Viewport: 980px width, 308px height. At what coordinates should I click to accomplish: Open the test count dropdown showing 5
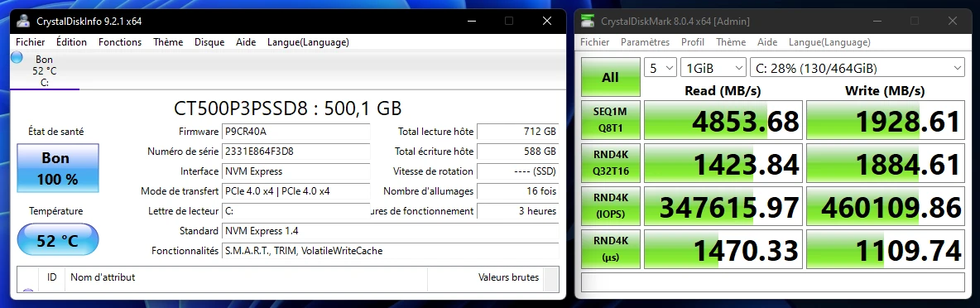click(x=660, y=67)
